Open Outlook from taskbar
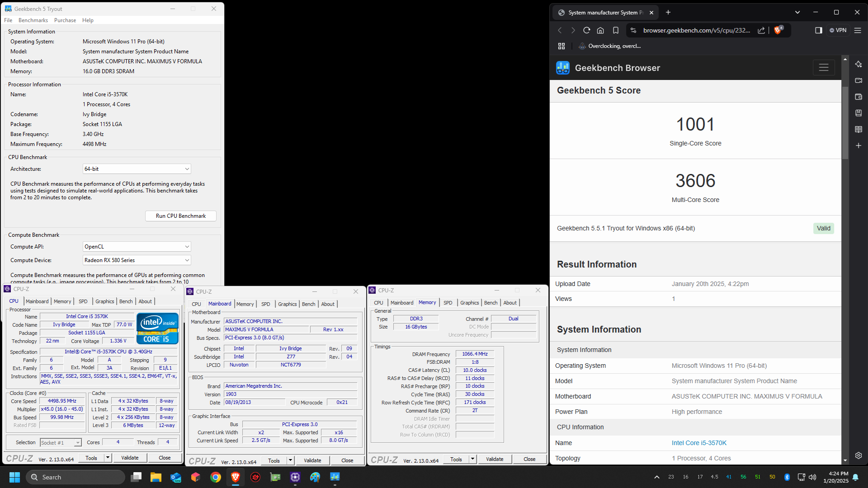 (x=176, y=477)
